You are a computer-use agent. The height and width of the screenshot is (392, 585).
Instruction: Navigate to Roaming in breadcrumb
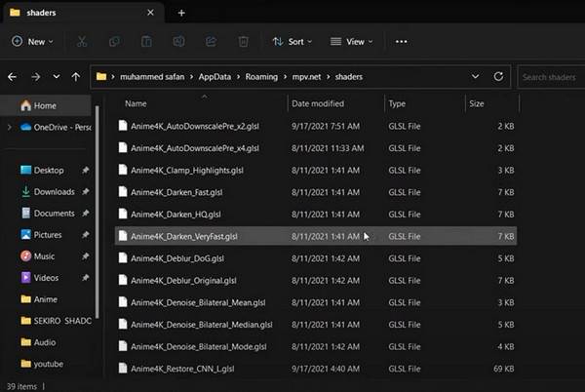coord(261,77)
